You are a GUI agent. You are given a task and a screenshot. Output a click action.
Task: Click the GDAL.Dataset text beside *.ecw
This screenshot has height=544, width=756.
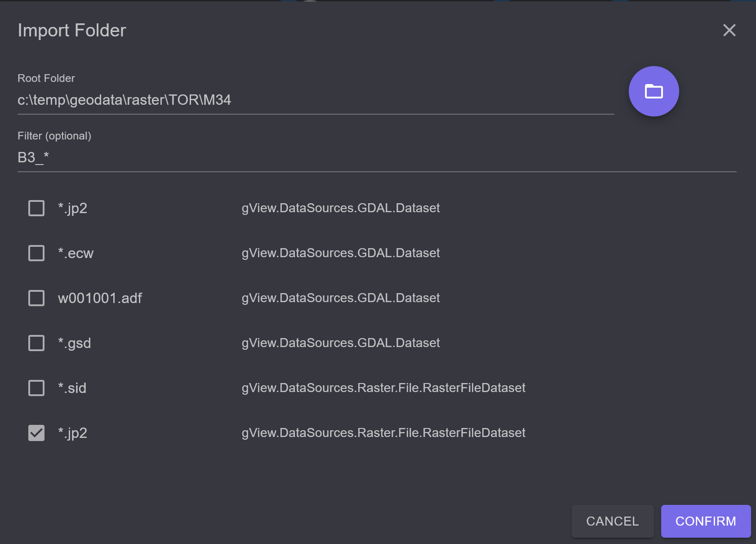341,253
